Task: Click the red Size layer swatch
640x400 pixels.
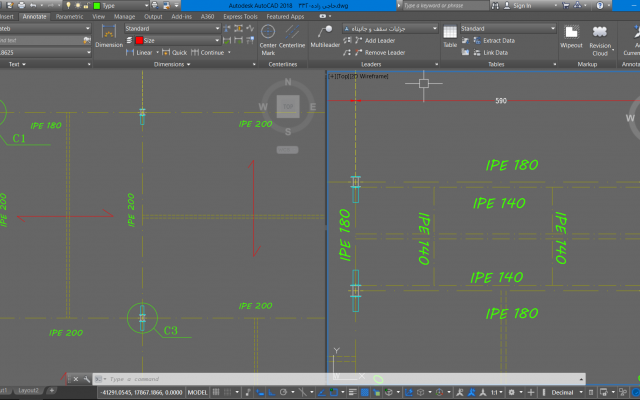Action: point(139,40)
